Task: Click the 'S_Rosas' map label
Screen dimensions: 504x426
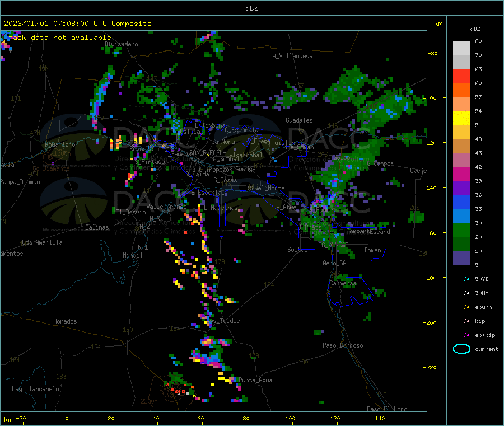Action: coord(225,181)
